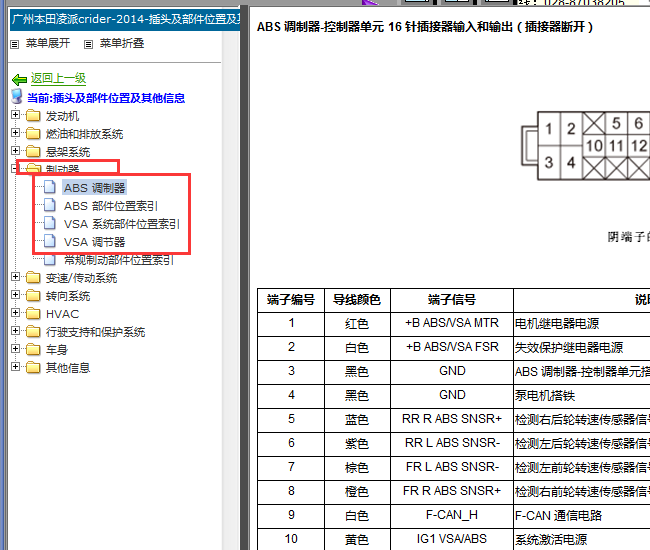Image resolution: width=650 pixels, height=550 pixels.
Task: Open the ABS 部件位置索引 page
Action: (111, 206)
